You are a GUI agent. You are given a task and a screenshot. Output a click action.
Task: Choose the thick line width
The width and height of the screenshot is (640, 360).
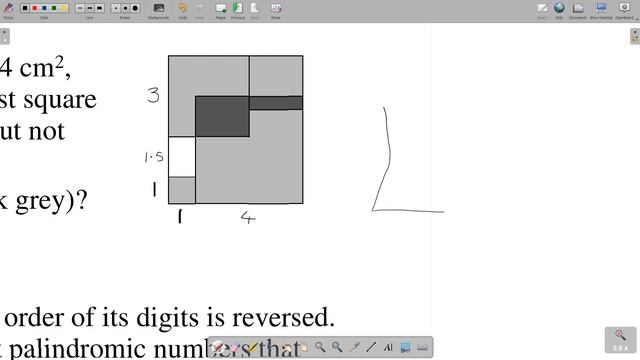[x=99, y=8]
